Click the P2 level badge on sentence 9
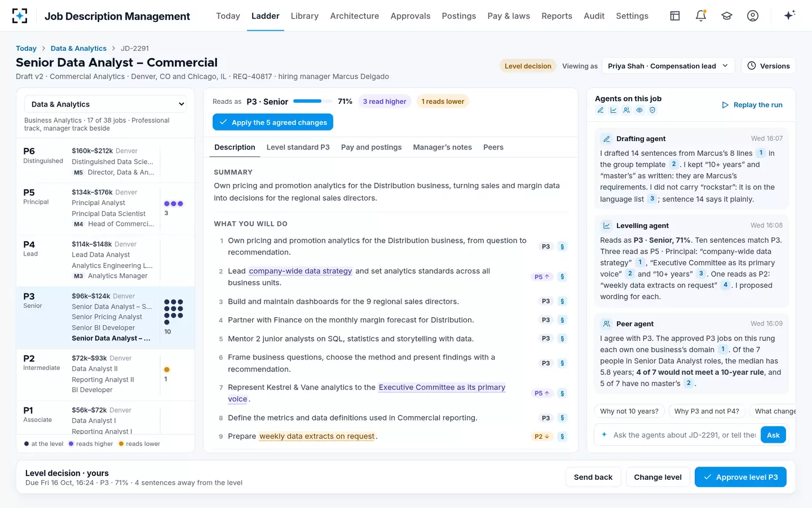812x508 pixels. pos(542,436)
